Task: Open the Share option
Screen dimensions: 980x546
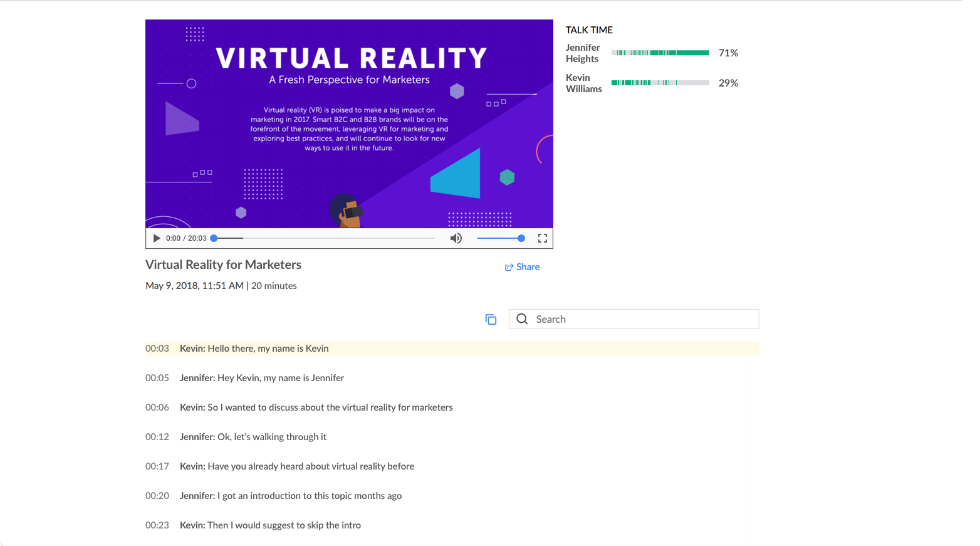Action: [x=528, y=266]
